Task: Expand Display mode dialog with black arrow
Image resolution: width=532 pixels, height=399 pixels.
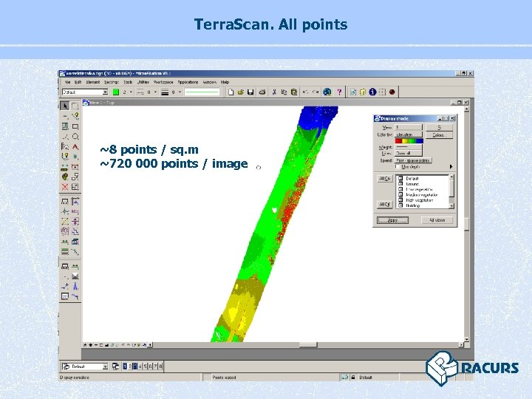Action: [x=451, y=166]
